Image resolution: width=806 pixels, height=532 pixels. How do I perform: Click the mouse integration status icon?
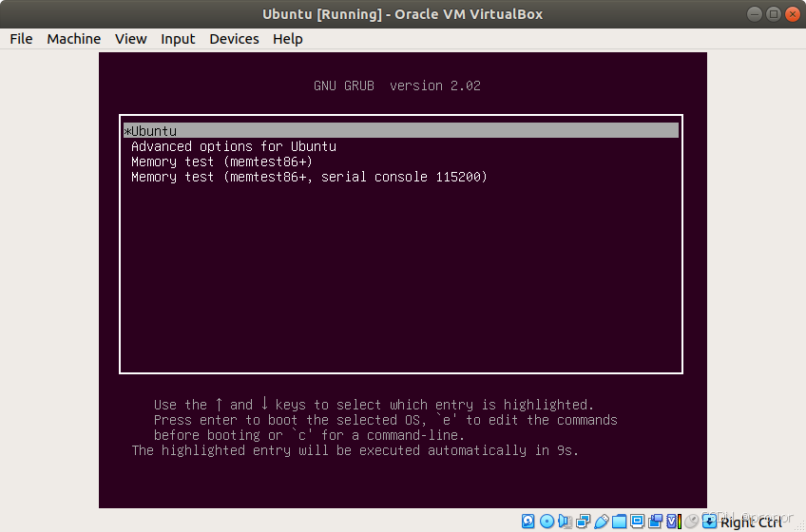click(692, 522)
